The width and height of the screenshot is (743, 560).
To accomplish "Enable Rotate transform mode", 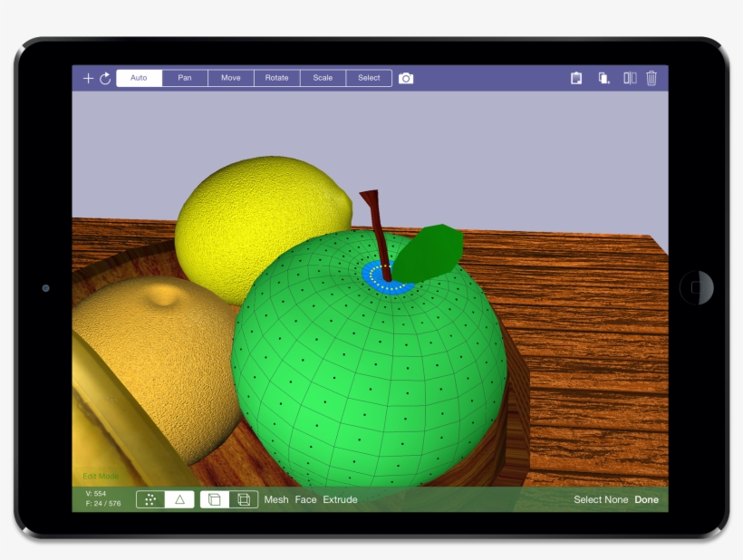I will coord(275,78).
